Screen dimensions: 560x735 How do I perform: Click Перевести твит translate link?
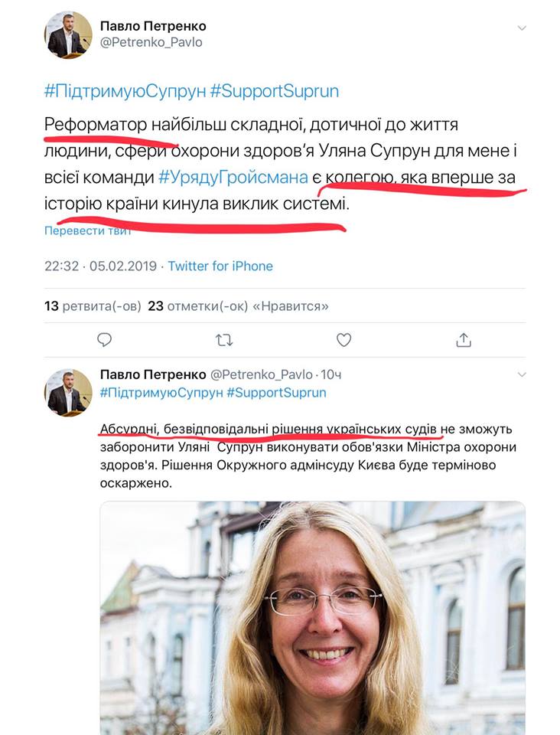[x=87, y=230]
